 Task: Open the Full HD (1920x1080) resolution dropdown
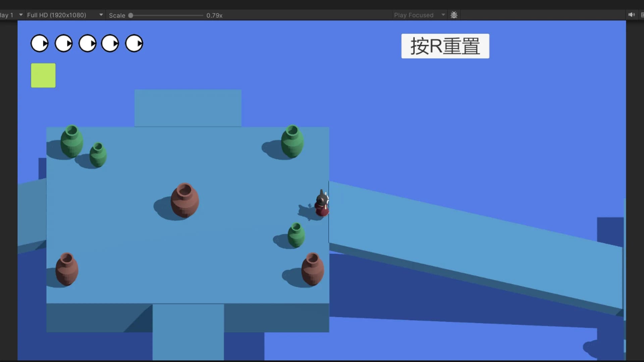coord(65,15)
